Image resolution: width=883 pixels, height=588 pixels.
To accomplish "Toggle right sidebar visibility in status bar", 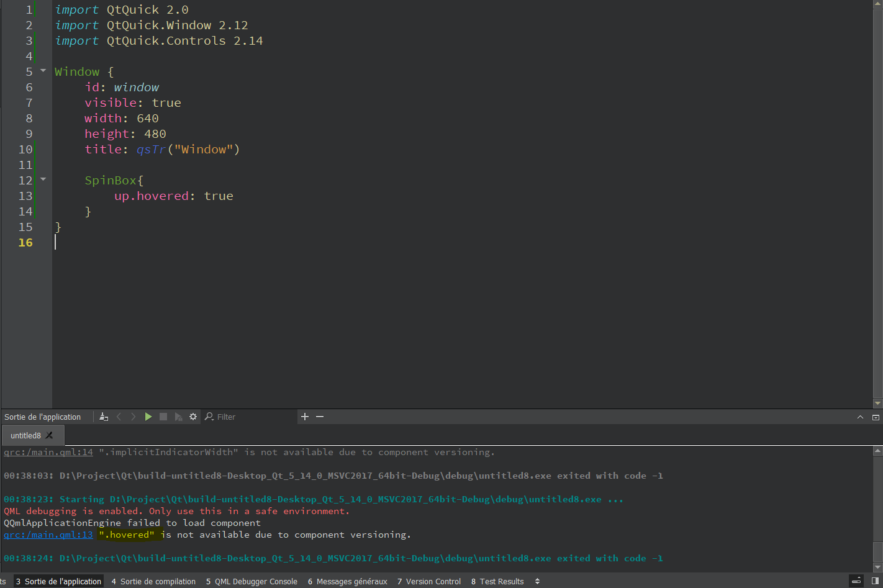I will tap(875, 581).
